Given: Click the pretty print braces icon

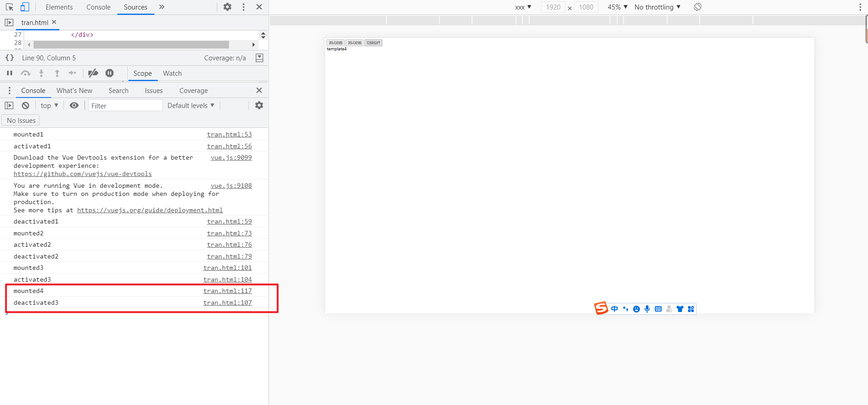Looking at the screenshot, I should click(10, 58).
